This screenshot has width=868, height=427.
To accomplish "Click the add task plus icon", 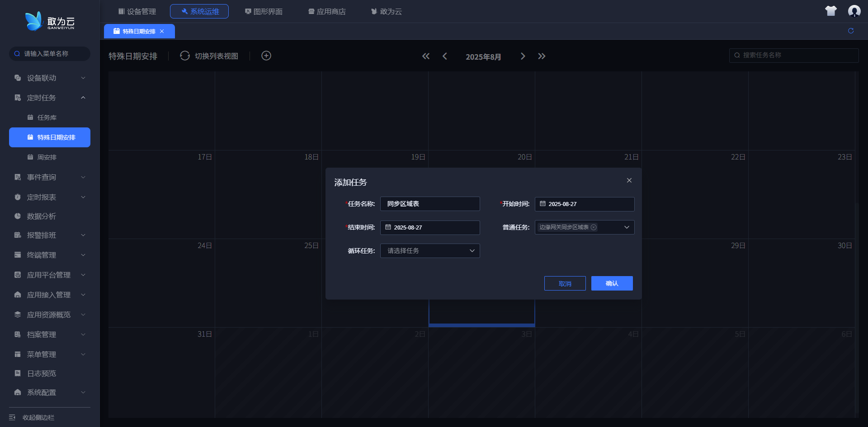I will [x=266, y=56].
